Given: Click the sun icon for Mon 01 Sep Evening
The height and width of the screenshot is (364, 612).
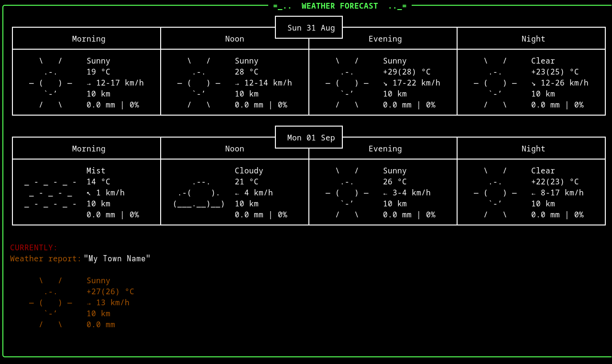Looking at the screenshot, I should 347,193.
